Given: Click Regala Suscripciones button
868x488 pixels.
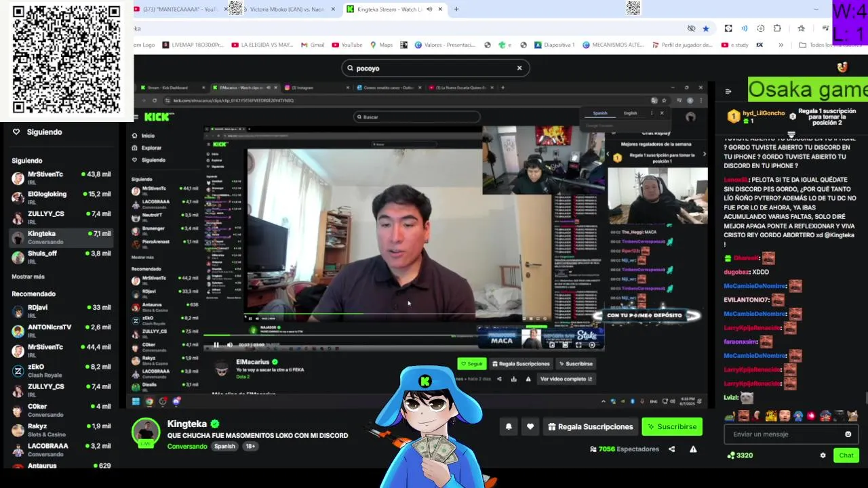Looking at the screenshot, I should (x=591, y=426).
